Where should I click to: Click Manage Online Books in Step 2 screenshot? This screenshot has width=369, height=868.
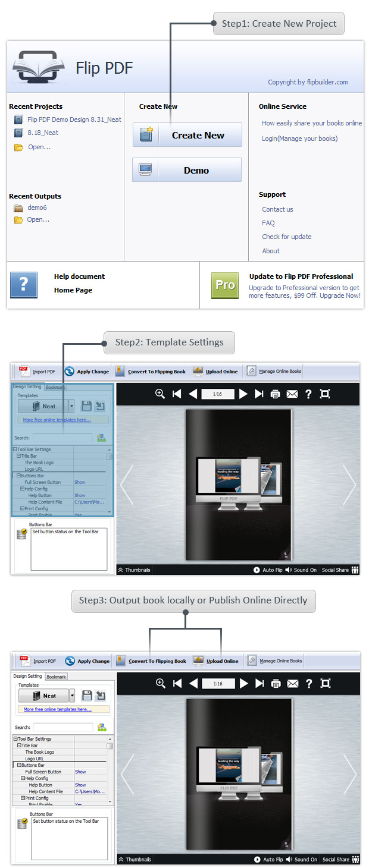click(x=274, y=372)
